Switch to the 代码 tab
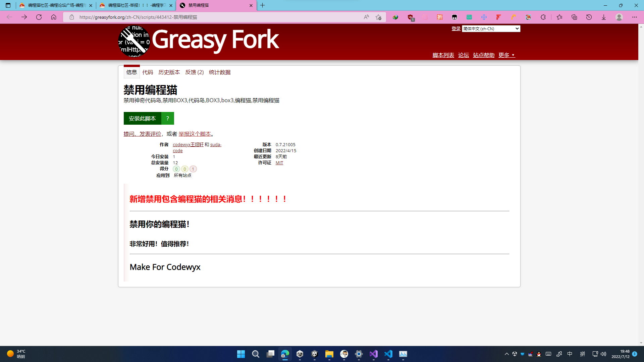This screenshot has width=644, height=362. point(148,72)
